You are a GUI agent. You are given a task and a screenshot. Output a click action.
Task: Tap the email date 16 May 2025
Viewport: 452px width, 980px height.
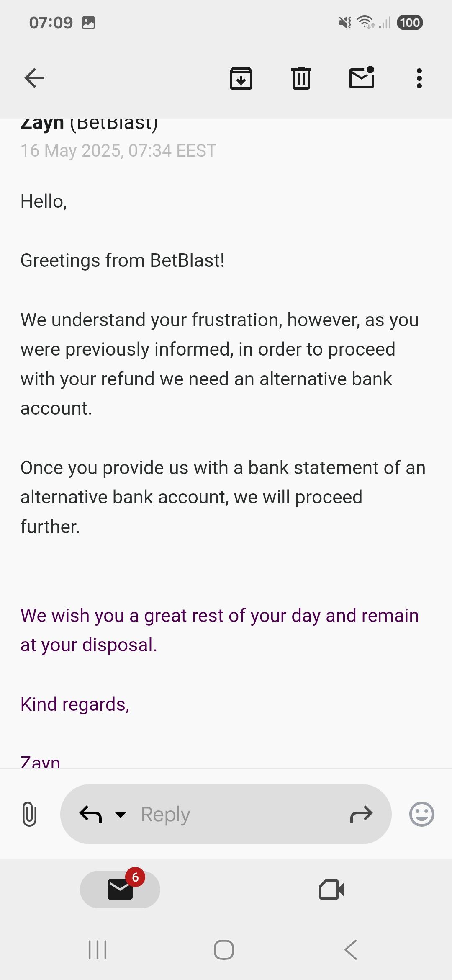tap(118, 151)
